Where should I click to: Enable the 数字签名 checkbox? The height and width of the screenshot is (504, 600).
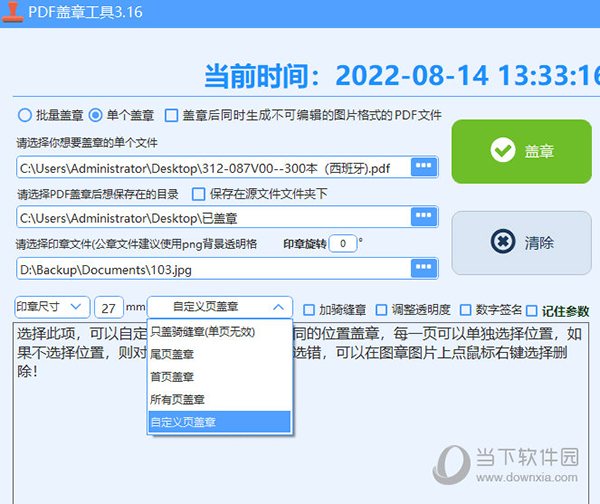pyautogui.click(x=465, y=310)
